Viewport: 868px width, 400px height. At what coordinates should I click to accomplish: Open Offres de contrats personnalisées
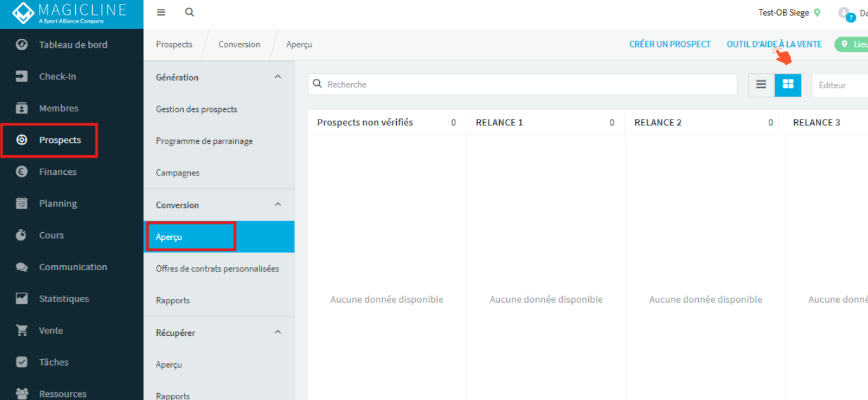click(219, 268)
